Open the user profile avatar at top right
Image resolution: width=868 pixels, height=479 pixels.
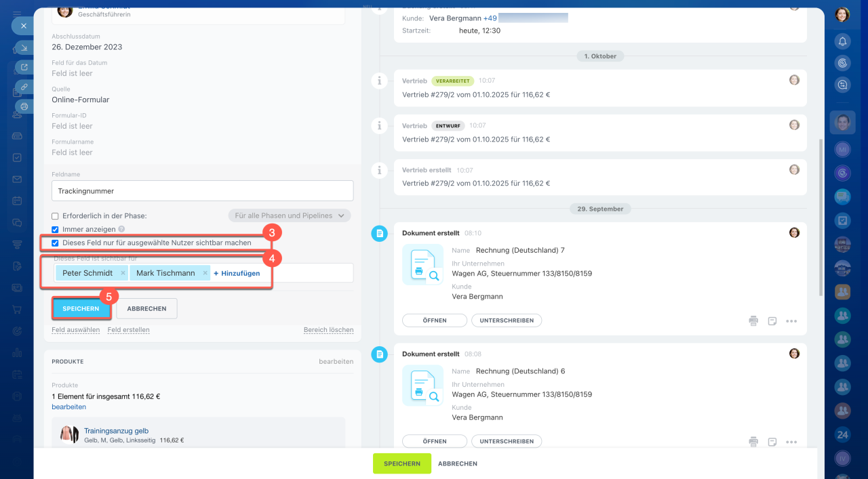click(842, 14)
